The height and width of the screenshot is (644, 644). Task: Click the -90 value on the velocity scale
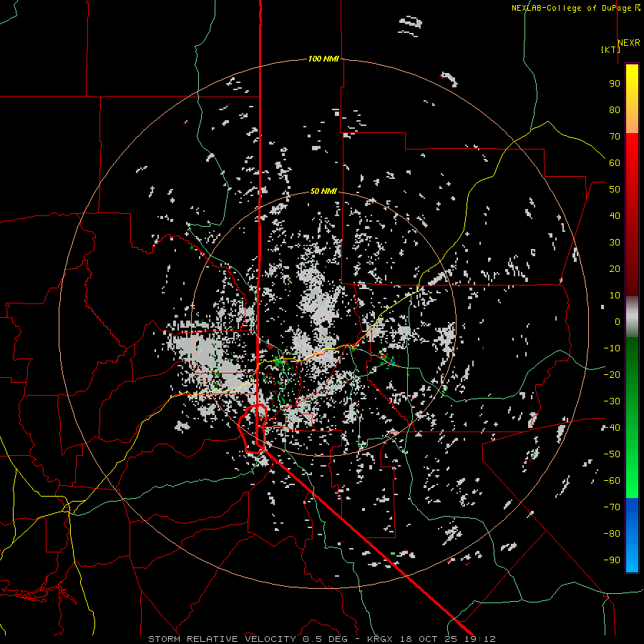click(x=612, y=560)
